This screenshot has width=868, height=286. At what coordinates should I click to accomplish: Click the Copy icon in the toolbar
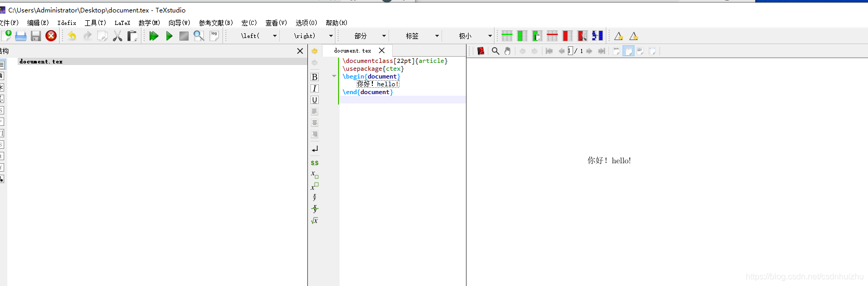102,36
